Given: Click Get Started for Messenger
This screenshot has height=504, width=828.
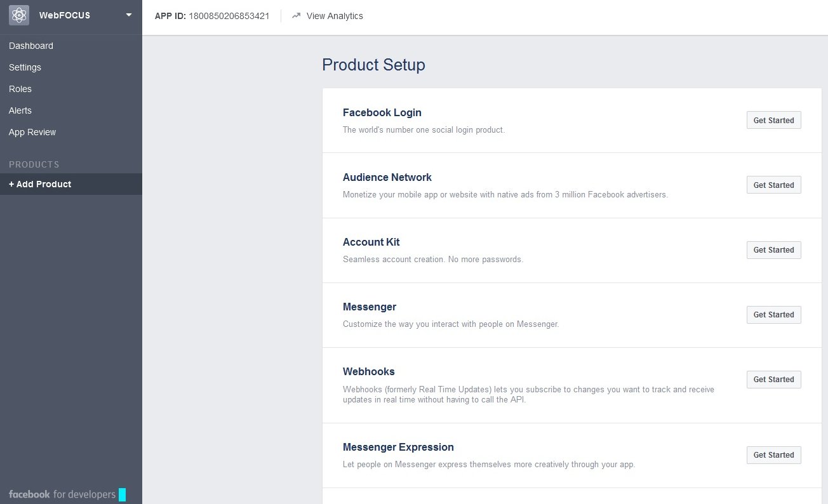Looking at the screenshot, I should click(773, 314).
